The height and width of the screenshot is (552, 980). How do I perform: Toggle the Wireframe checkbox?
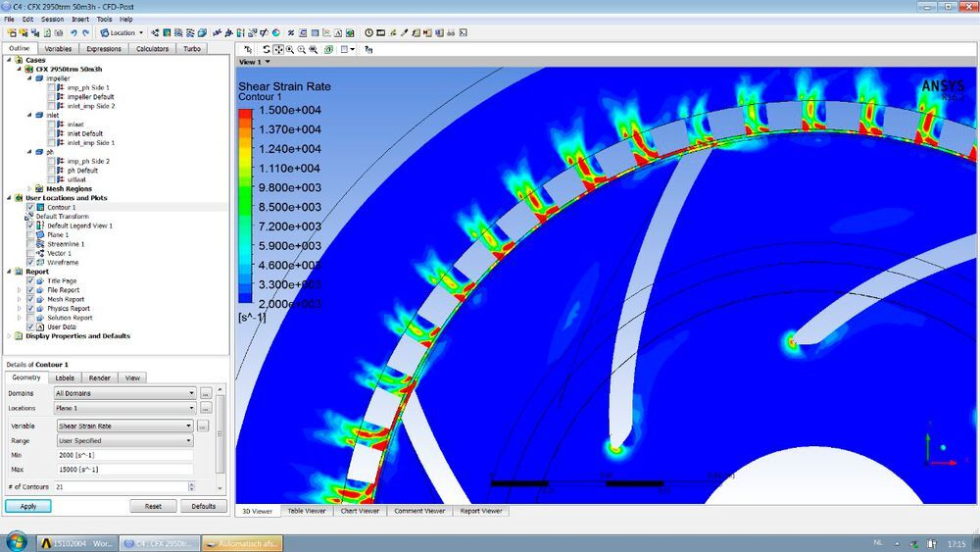click(x=30, y=263)
